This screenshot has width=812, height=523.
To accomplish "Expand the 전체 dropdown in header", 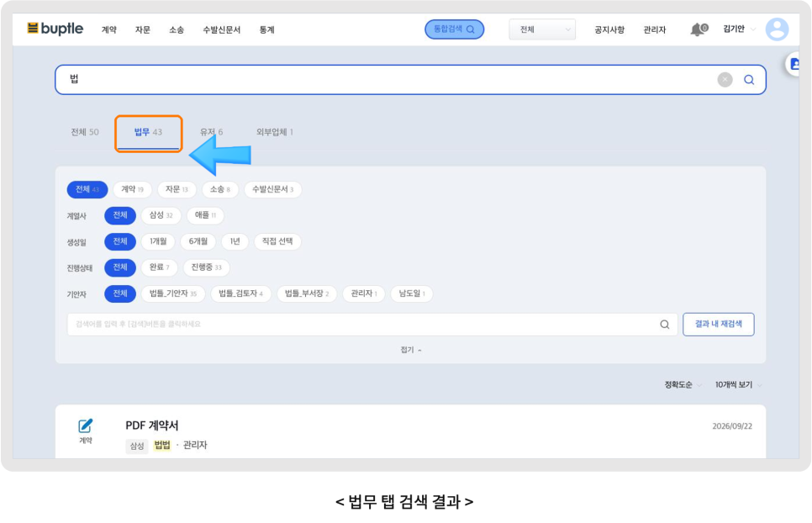I will click(542, 29).
